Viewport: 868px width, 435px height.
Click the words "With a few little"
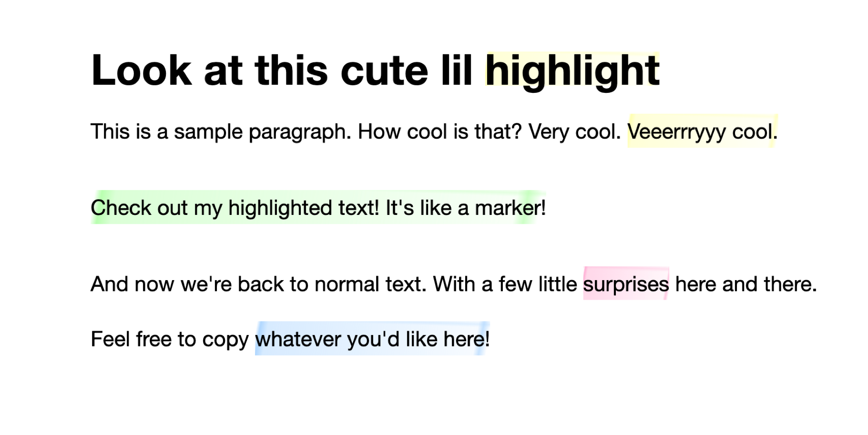tap(505, 284)
